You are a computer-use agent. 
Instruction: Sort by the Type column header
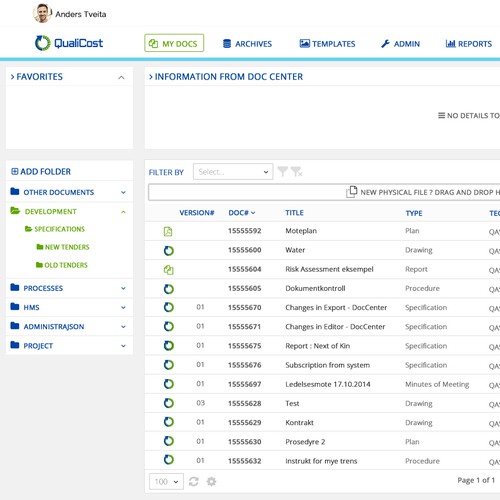(x=414, y=213)
